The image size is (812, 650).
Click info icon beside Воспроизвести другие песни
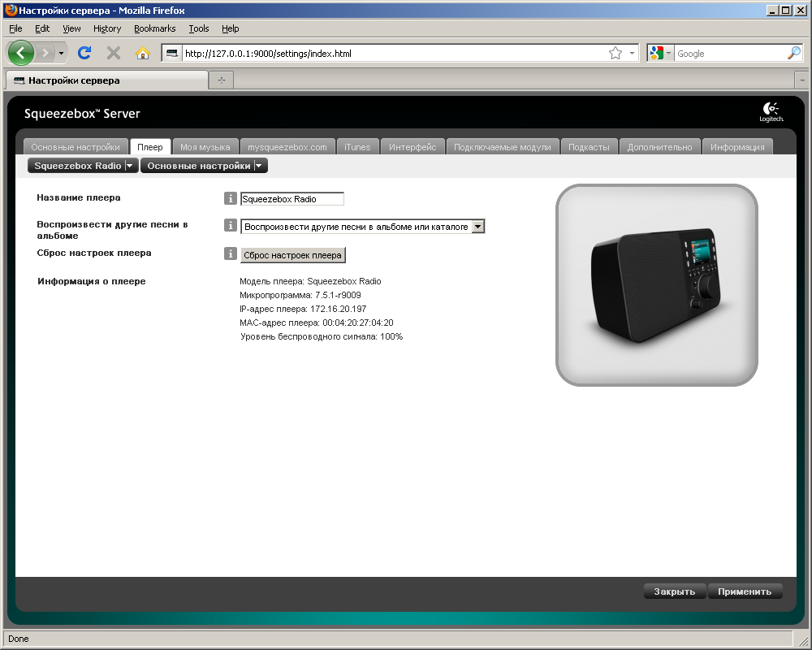231,225
